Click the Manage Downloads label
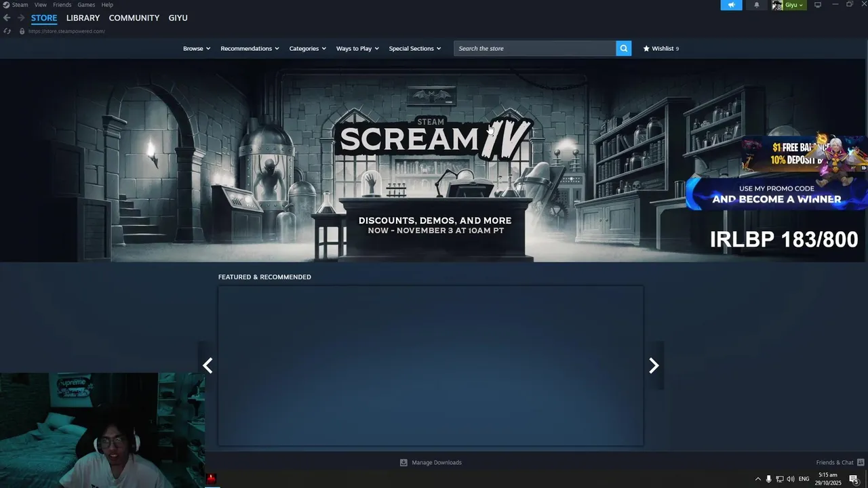 tap(437, 462)
